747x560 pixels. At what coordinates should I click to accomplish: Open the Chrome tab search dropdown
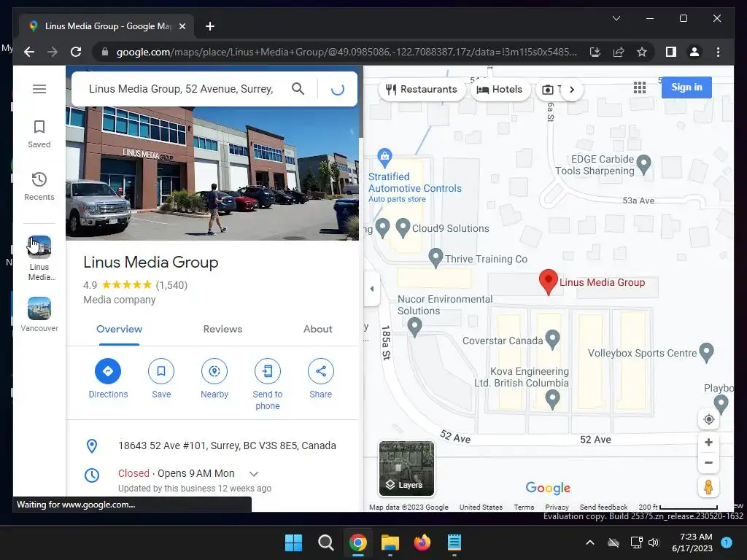click(x=616, y=18)
